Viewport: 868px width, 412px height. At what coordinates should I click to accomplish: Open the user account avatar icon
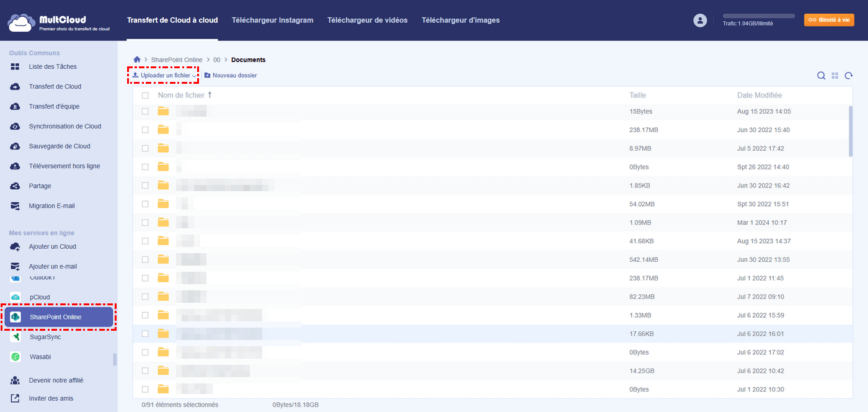tap(700, 20)
